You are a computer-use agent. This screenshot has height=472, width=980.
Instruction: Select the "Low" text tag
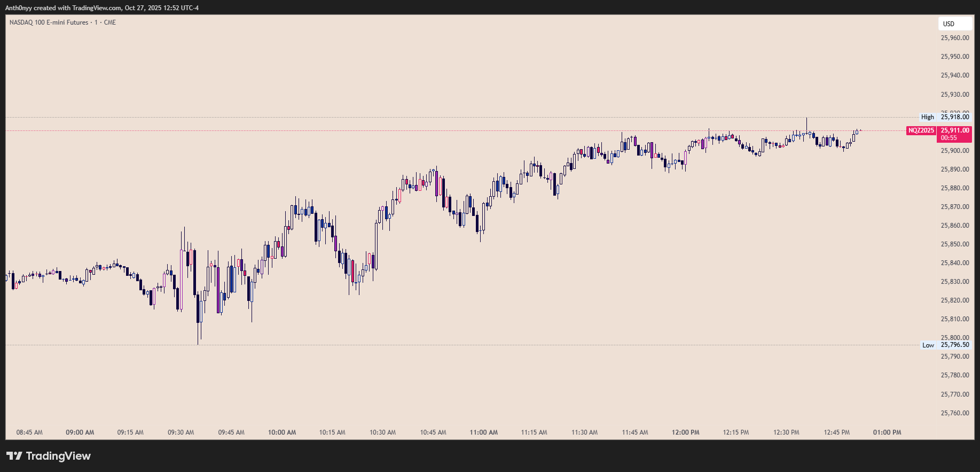928,345
